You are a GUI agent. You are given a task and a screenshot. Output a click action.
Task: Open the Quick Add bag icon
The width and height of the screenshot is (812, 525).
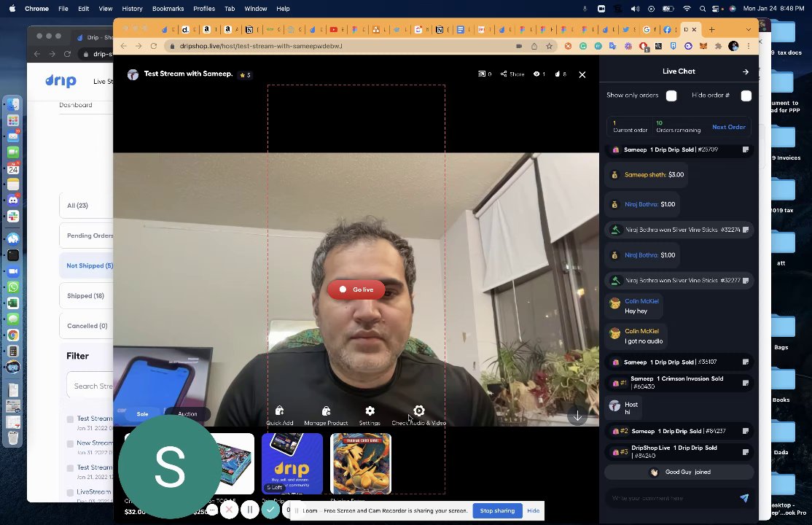pos(280,411)
